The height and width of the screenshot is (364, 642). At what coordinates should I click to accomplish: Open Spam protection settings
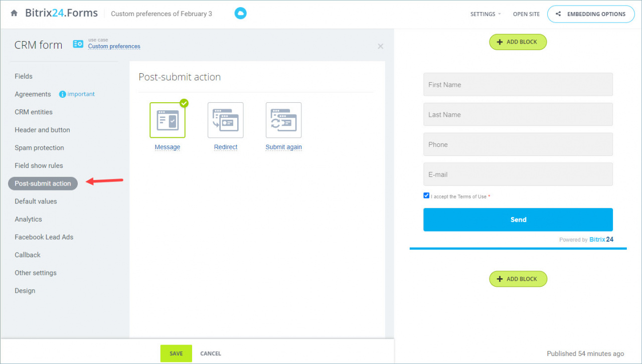(x=39, y=148)
